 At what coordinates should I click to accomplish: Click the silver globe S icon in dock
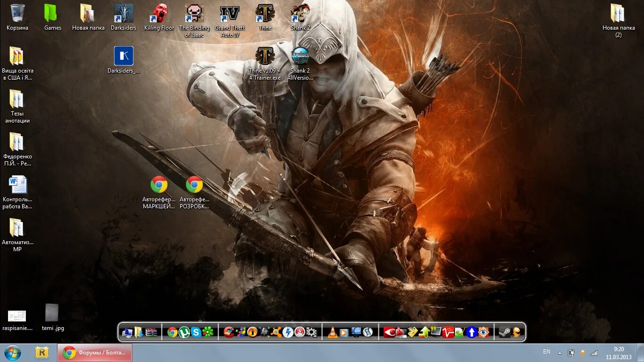click(x=368, y=332)
